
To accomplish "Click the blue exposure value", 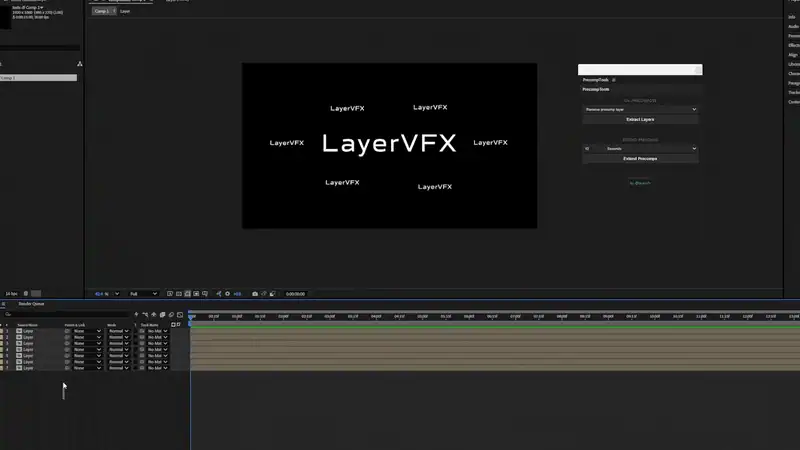I will point(237,294).
